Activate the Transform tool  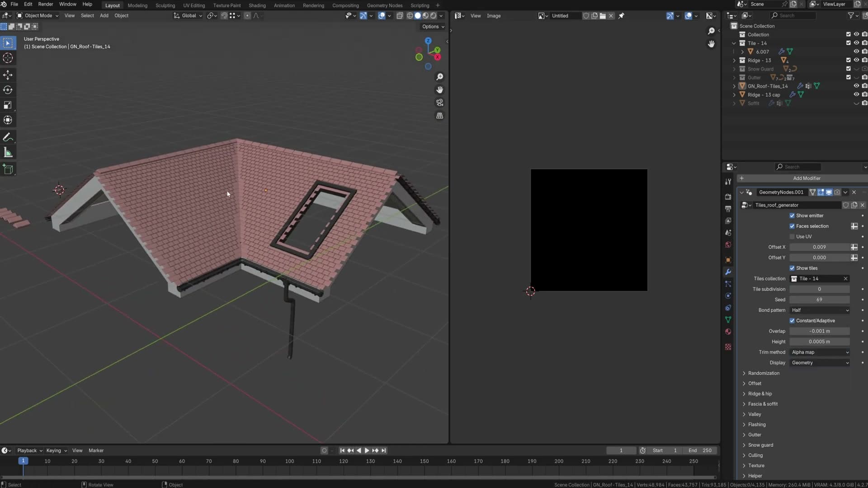(8, 120)
